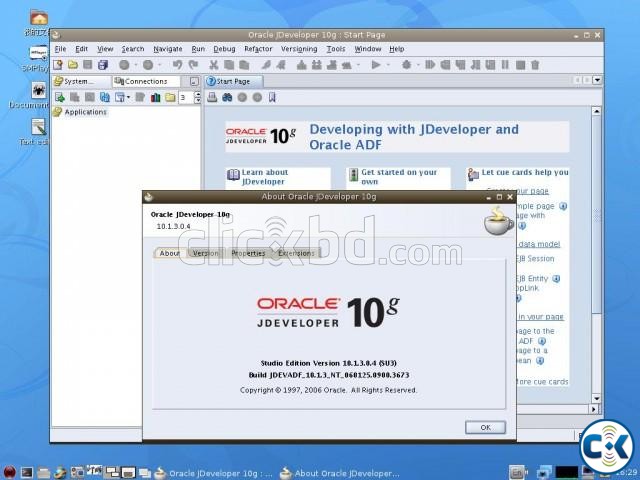
Task: Open the View menu
Action: 105,49
